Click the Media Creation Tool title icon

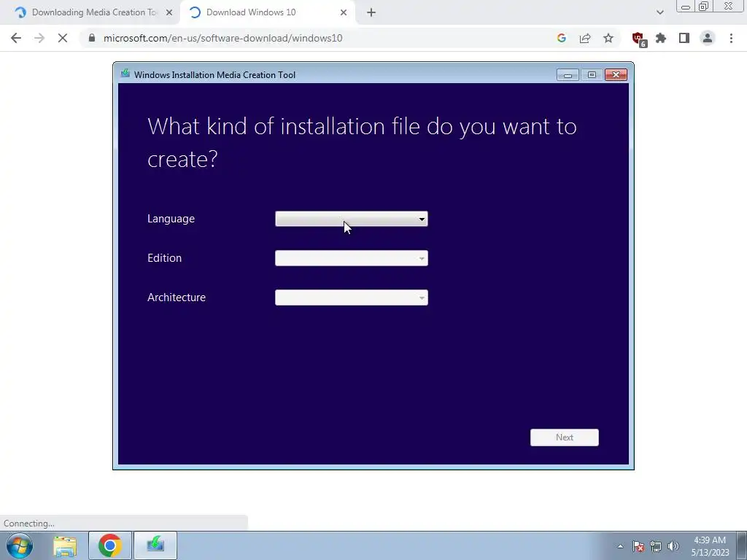point(125,74)
